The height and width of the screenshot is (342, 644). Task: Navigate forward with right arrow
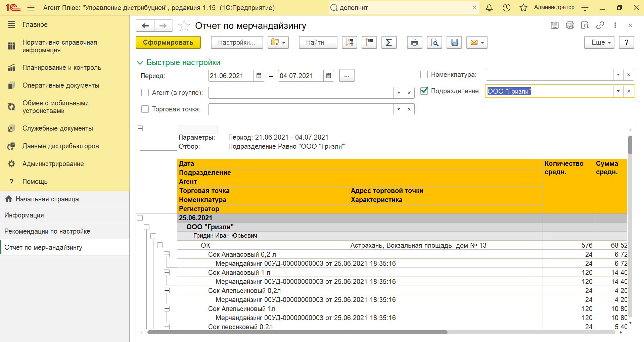tap(163, 26)
